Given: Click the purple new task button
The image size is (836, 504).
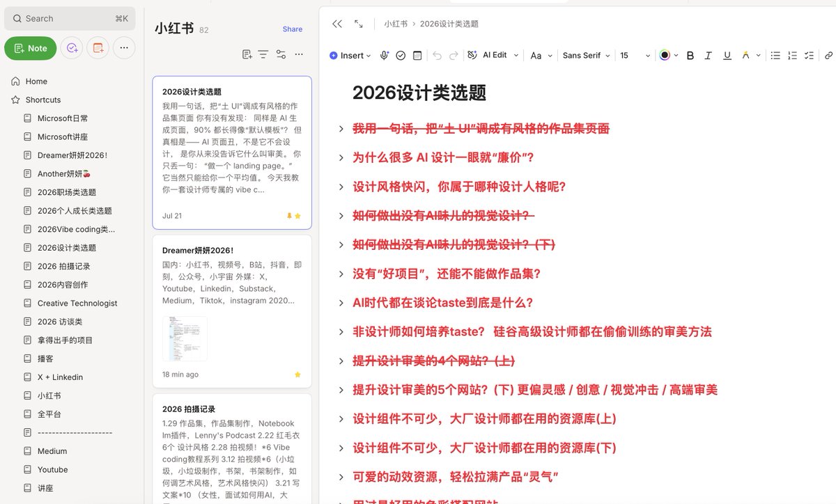Looking at the screenshot, I should [71, 48].
